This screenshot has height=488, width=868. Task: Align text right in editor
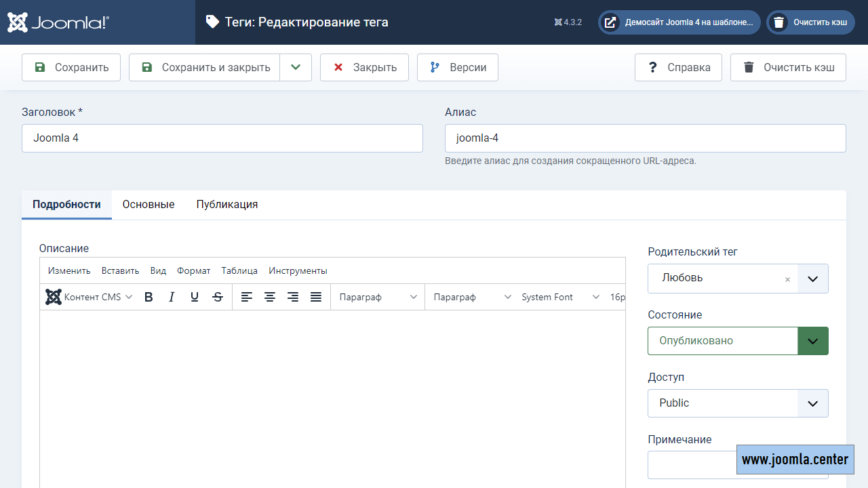tap(293, 297)
